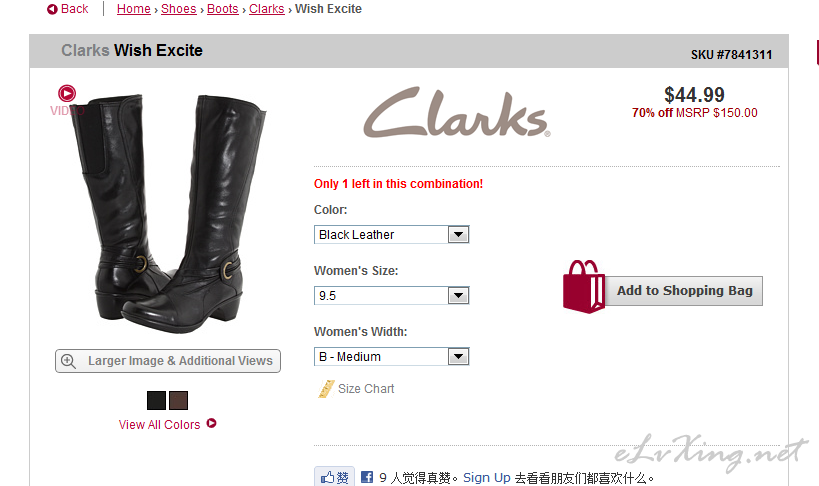The image size is (819, 486).
Task: Expand the Women's Width dropdown
Action: point(391,357)
